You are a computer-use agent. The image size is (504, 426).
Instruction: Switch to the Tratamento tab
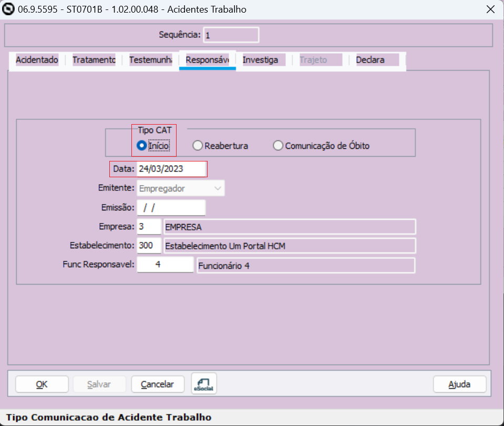tap(94, 60)
